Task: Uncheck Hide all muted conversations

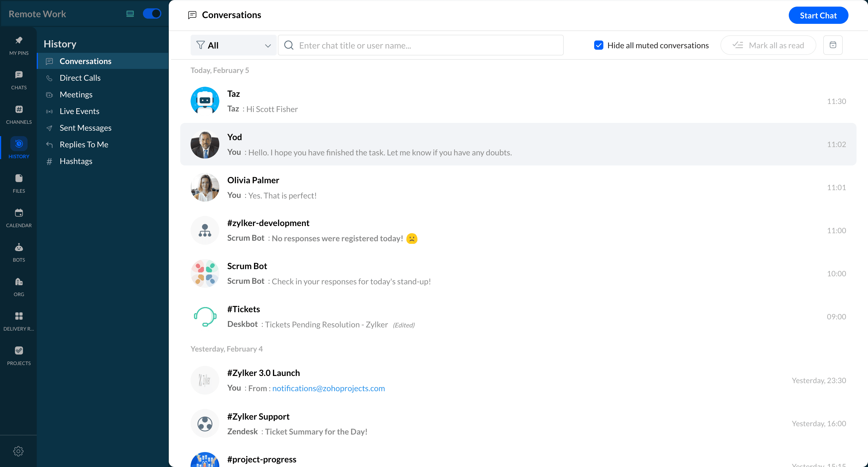Action: [x=598, y=45]
